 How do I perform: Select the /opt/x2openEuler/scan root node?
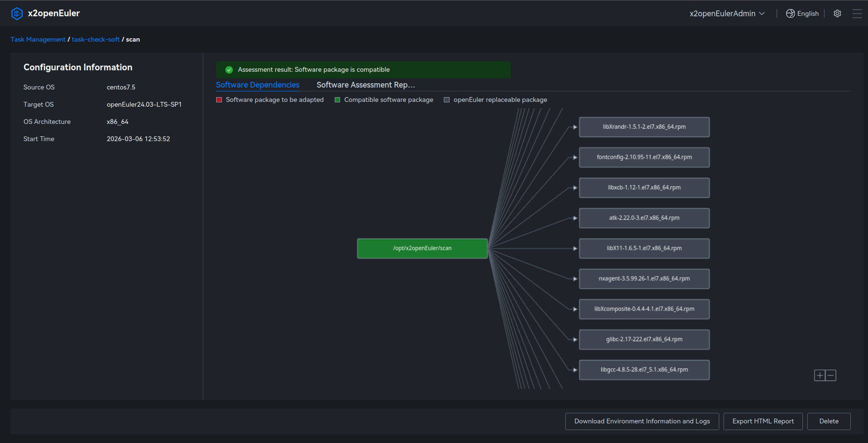pos(422,248)
